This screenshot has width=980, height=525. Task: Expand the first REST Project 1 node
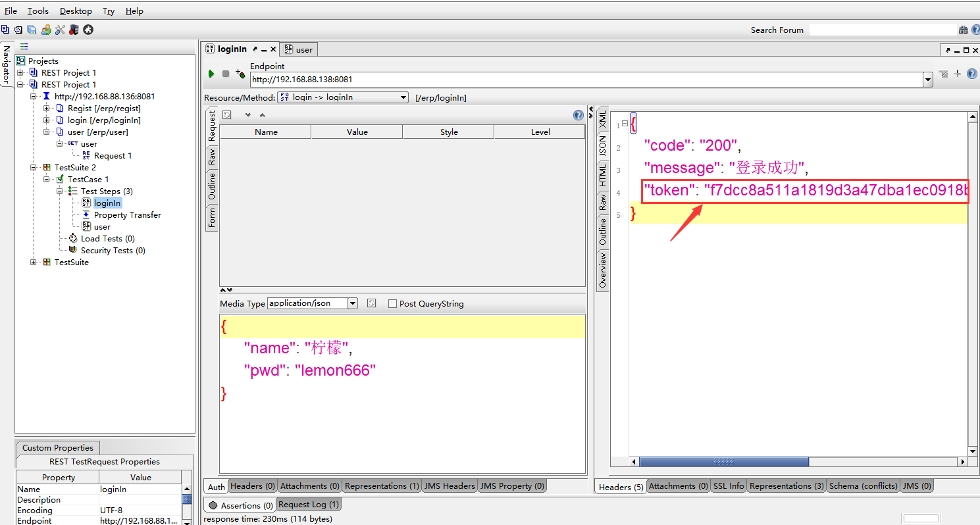pos(20,73)
